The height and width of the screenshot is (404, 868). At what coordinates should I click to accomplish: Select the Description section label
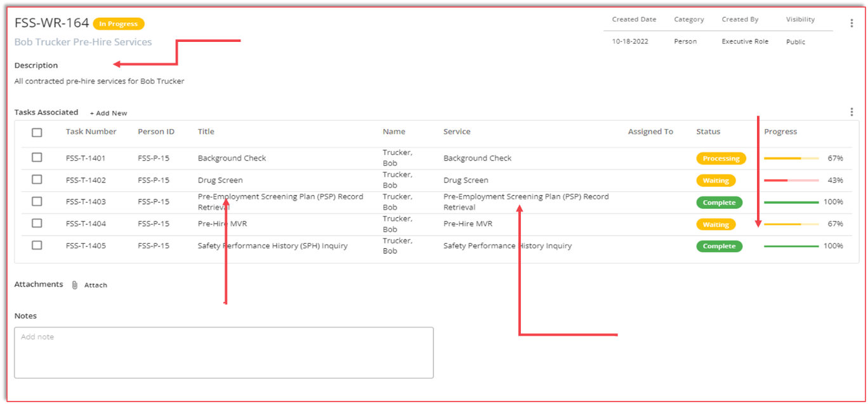[x=36, y=65]
